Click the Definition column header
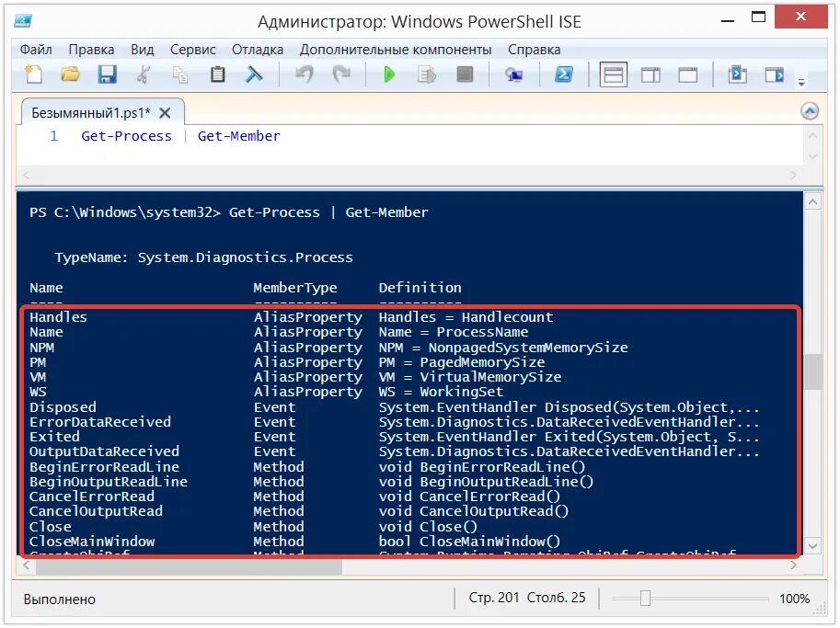The width and height of the screenshot is (840, 628). pos(420,288)
